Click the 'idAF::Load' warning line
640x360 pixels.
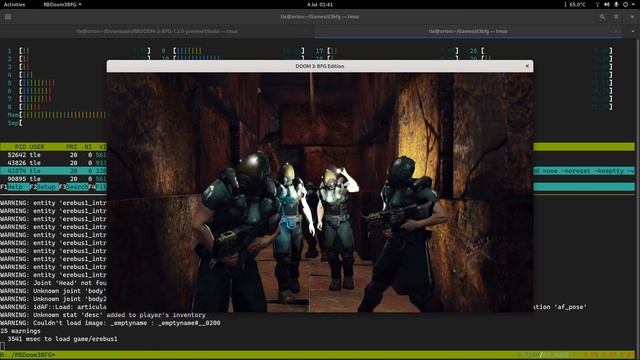(x=53, y=307)
